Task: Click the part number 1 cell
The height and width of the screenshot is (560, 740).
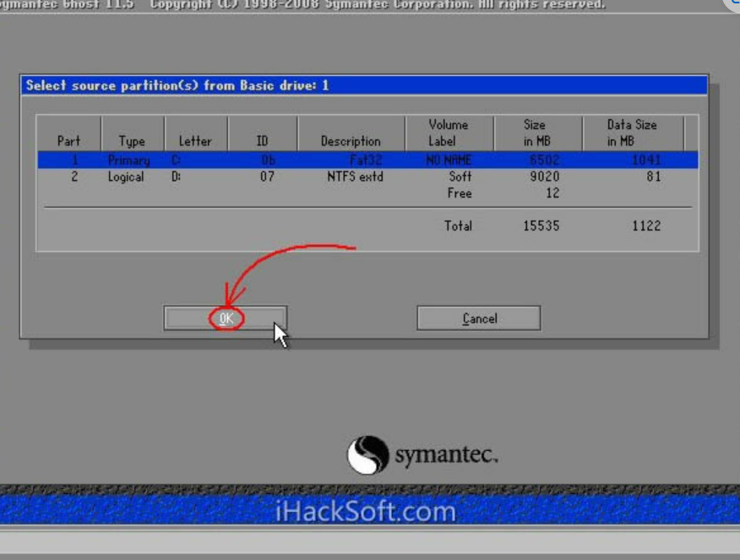Action: [74, 160]
